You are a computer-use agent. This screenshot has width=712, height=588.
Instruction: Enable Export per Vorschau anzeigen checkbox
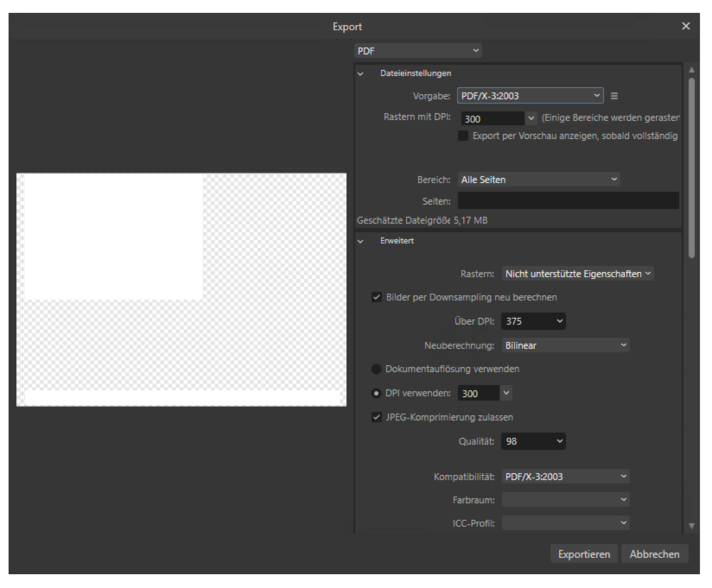pos(463,136)
